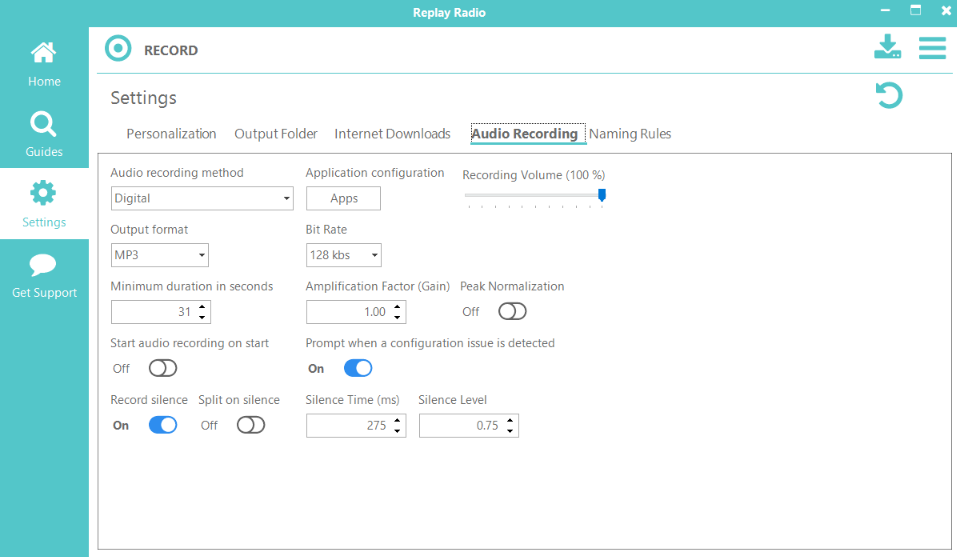Switch to Output Folder tab
The image size is (957, 557).
[276, 134]
